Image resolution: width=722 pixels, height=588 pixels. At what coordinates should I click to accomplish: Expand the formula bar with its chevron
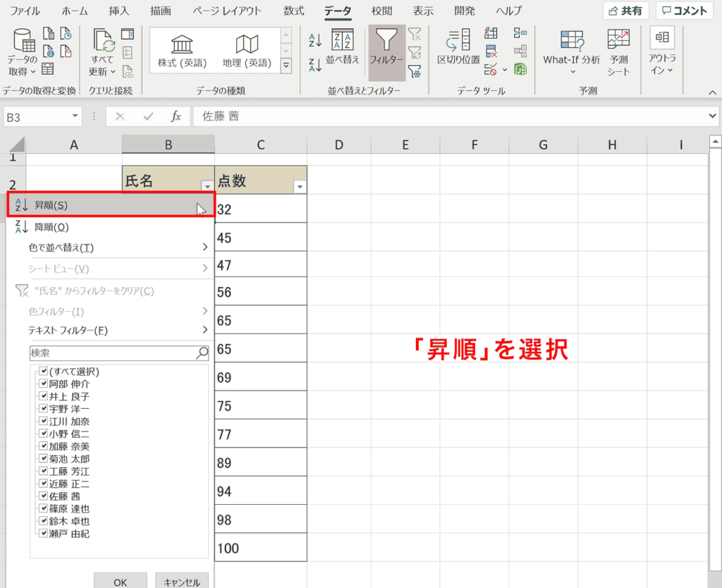point(712,116)
